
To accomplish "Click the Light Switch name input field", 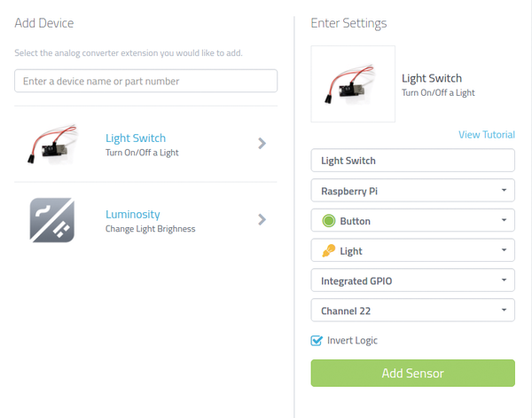I will pyautogui.click(x=412, y=161).
